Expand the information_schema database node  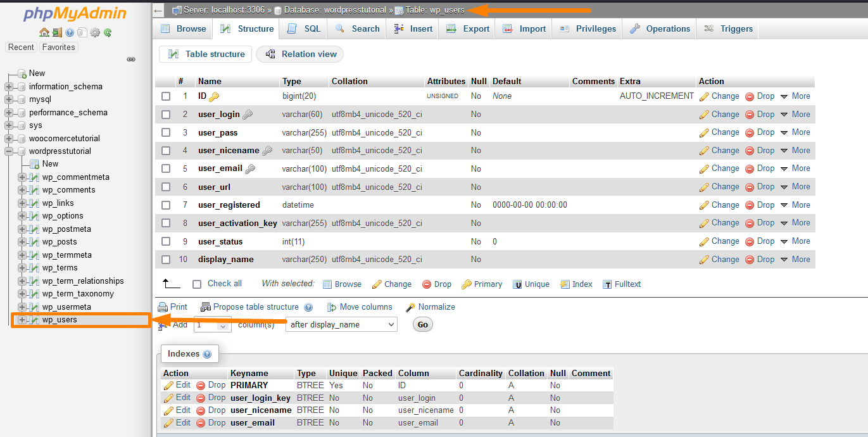(x=9, y=87)
